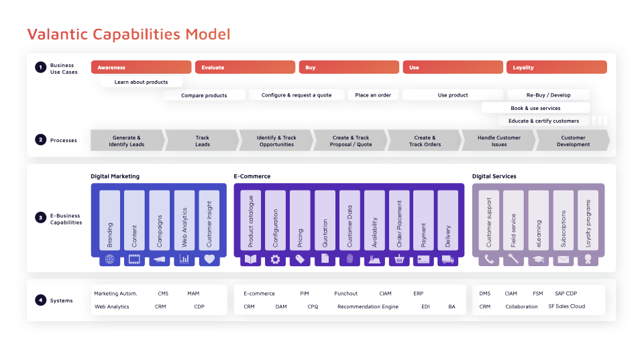Select the delivery truck icon
This screenshot has width=644, height=362.
point(448,259)
